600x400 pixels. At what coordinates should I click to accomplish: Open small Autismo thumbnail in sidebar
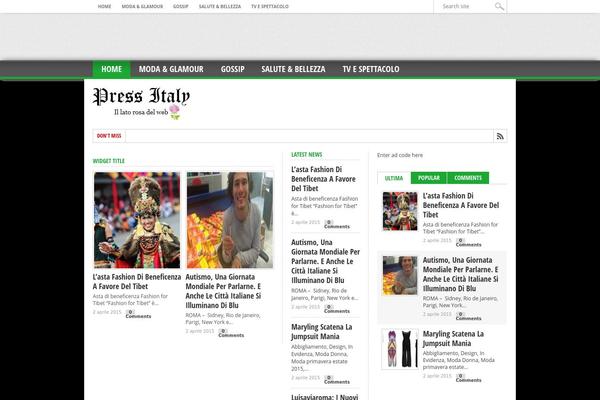400,275
